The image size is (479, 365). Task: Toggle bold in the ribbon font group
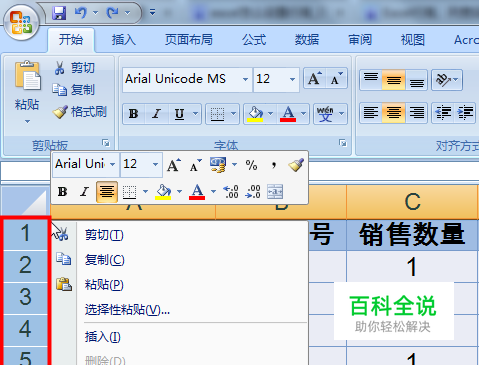point(134,114)
